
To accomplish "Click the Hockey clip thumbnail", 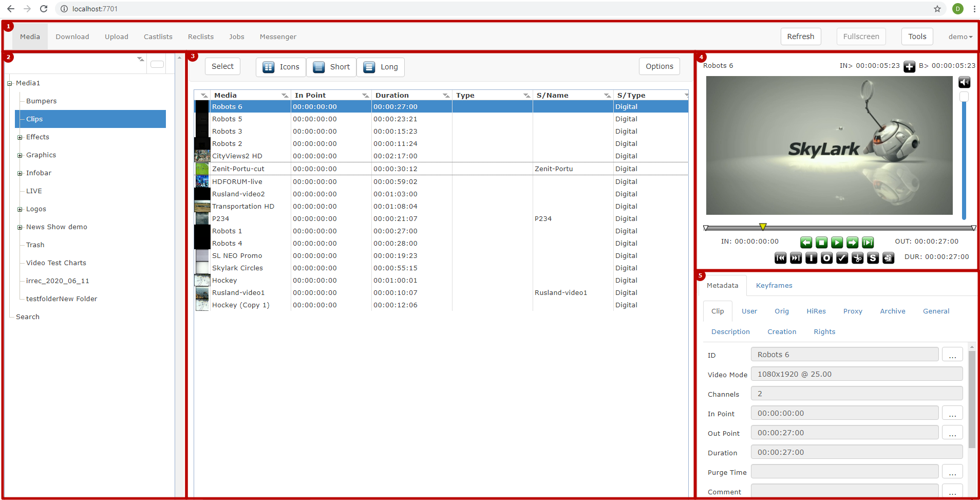I will (x=202, y=281).
